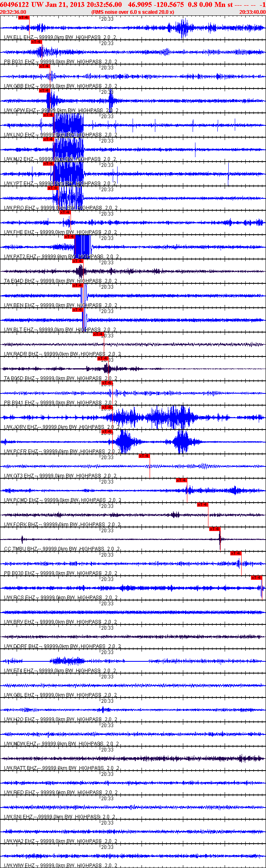This screenshot has height=868, width=266.
Task: Select the UW.GBB EHZ station label
Action: point(19,86)
